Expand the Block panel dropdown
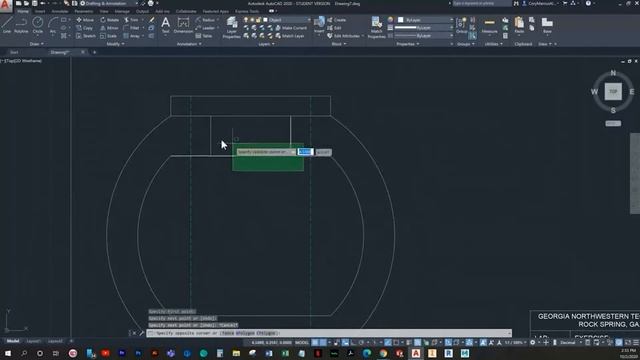Viewport: 640px width, 360px height. point(339,44)
